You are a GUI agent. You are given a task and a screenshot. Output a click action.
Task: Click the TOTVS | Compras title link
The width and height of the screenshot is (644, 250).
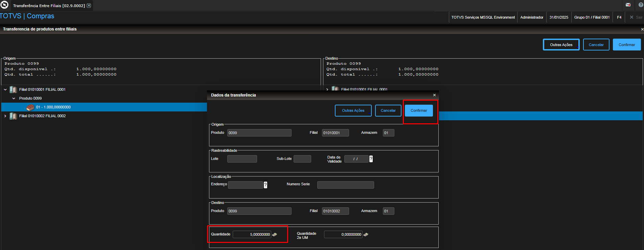[x=27, y=16]
